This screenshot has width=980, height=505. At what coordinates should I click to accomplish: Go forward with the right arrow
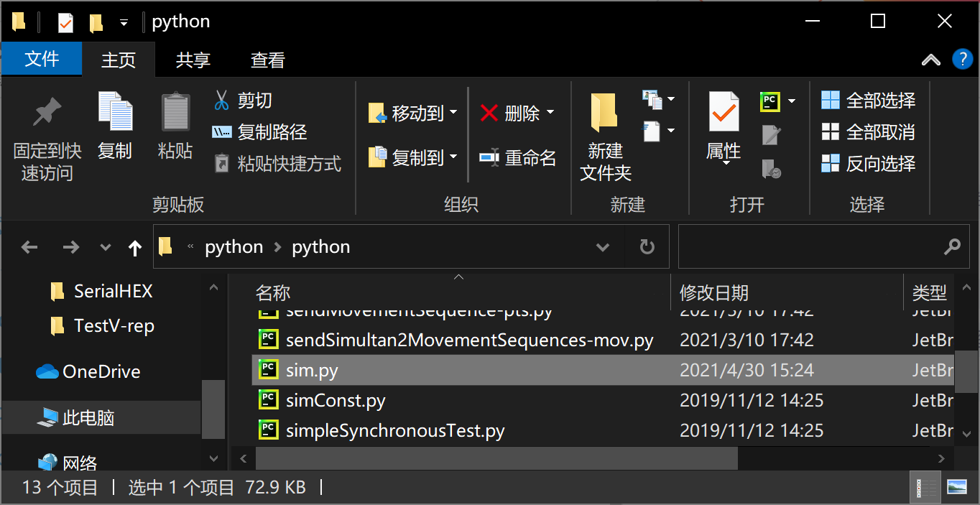(70, 247)
